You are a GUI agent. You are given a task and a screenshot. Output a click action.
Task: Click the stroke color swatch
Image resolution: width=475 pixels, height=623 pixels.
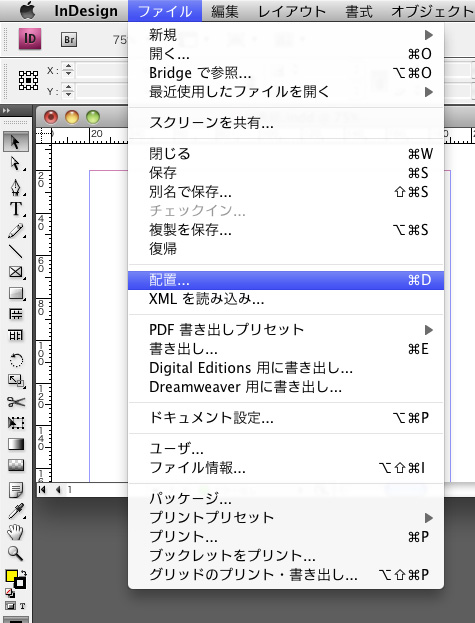pos(19,583)
